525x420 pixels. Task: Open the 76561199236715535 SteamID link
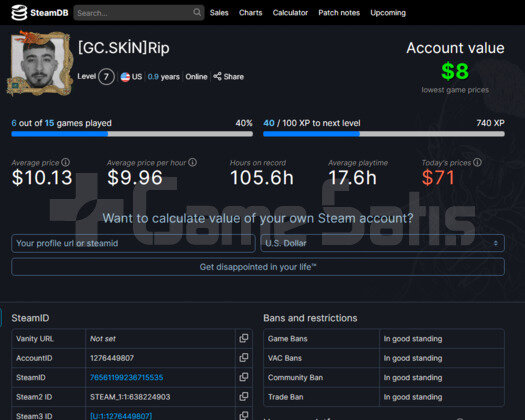coord(127,377)
